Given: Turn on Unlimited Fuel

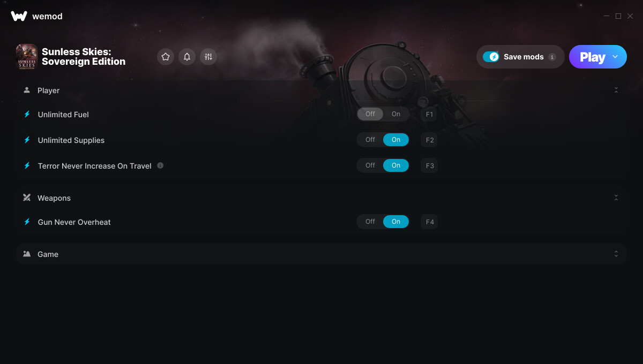Looking at the screenshot, I should 396,114.
